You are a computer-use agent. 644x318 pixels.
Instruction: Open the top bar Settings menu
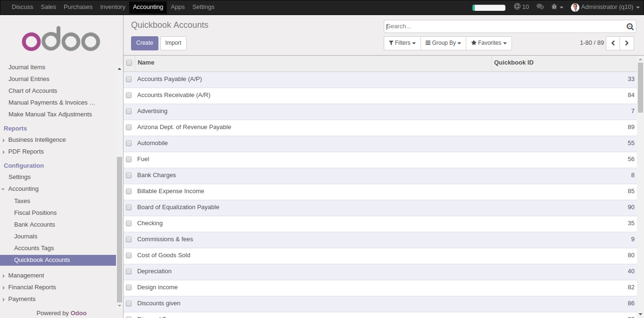203,7
